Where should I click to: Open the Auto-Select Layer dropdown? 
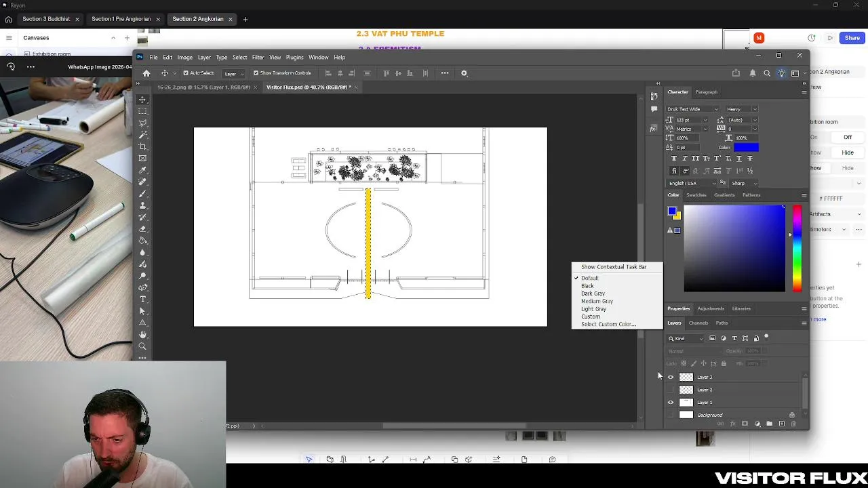[x=233, y=73]
